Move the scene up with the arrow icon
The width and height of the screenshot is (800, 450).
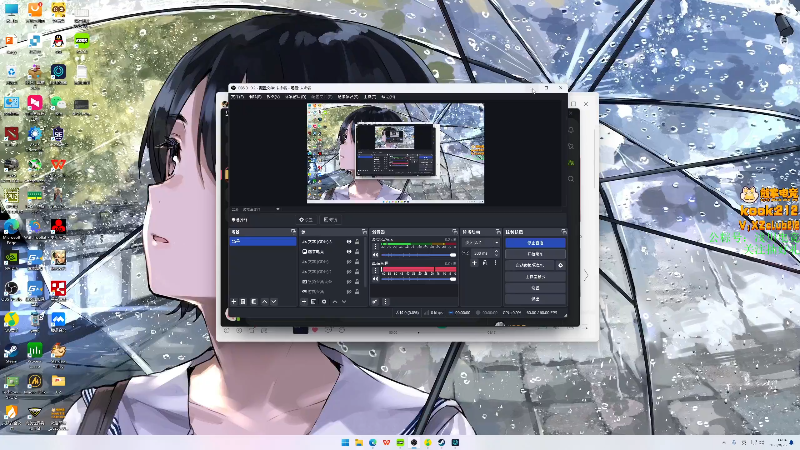(x=264, y=302)
